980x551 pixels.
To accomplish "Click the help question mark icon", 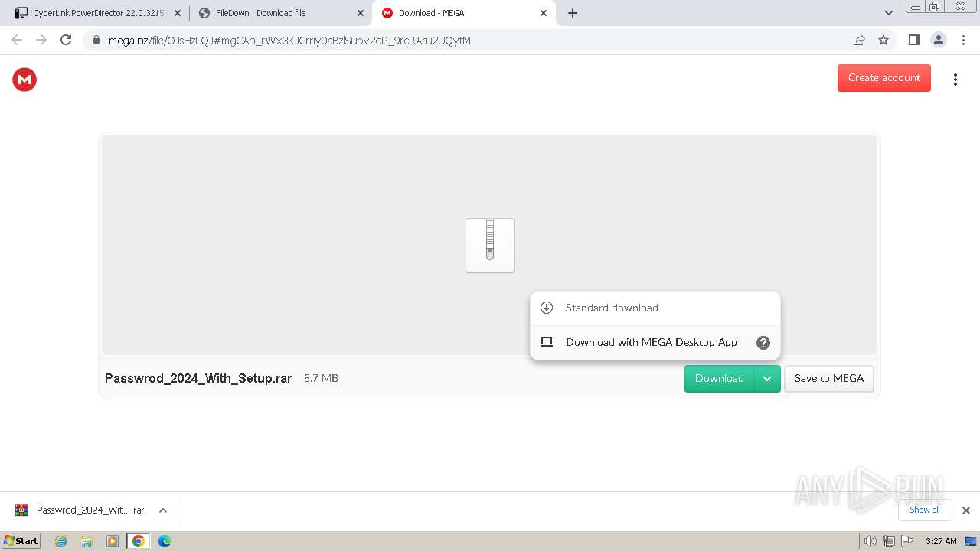I will pyautogui.click(x=763, y=343).
